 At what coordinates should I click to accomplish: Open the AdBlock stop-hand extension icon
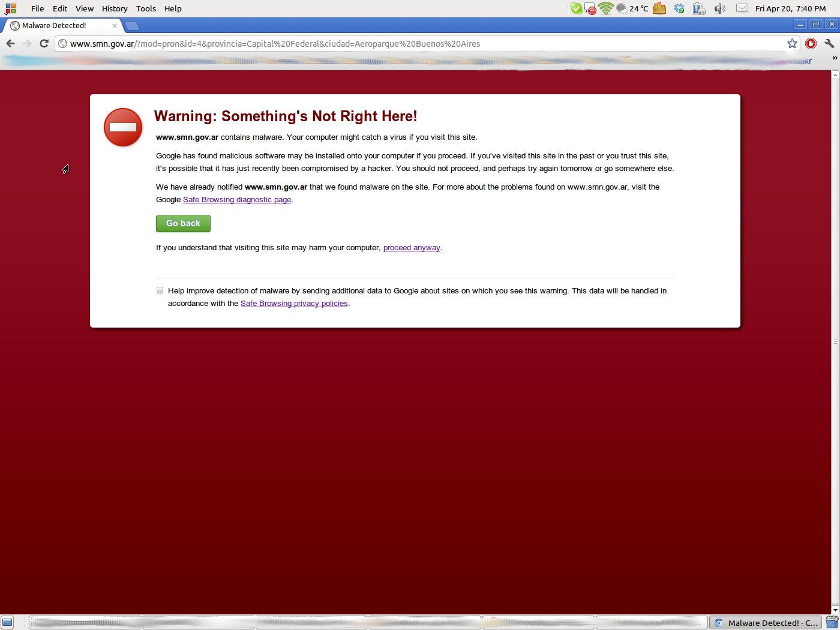pyautogui.click(x=811, y=43)
